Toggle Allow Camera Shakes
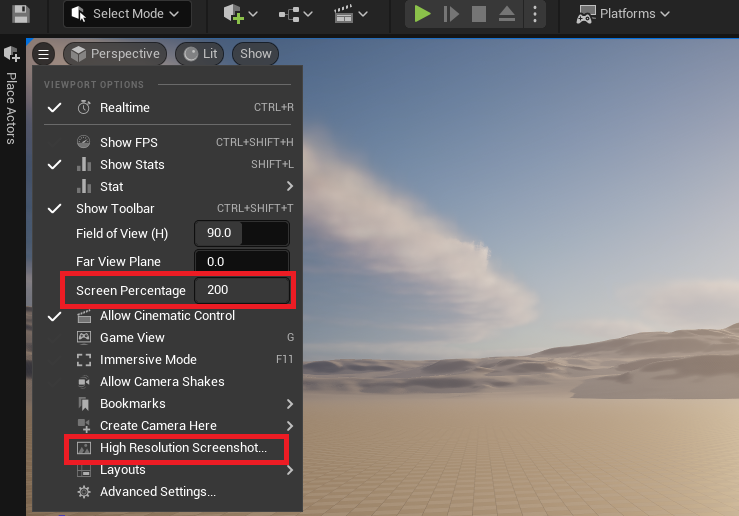This screenshot has width=739, height=516. [167, 382]
